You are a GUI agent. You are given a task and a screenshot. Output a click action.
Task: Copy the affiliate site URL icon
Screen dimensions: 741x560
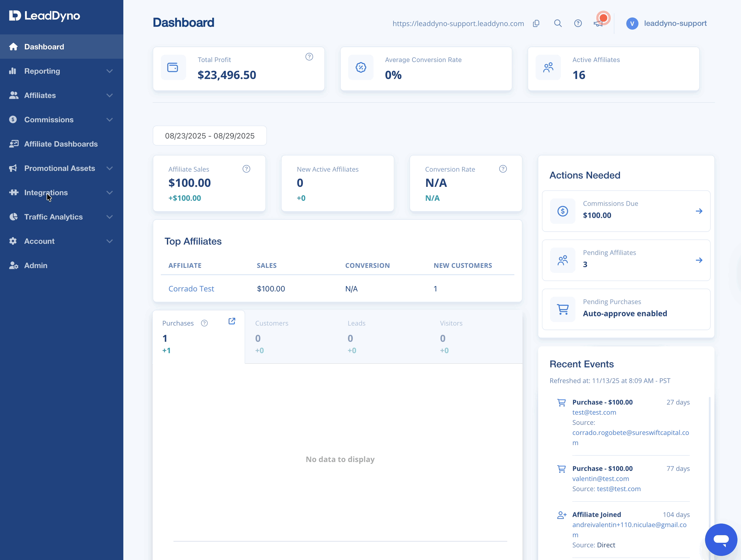(536, 24)
